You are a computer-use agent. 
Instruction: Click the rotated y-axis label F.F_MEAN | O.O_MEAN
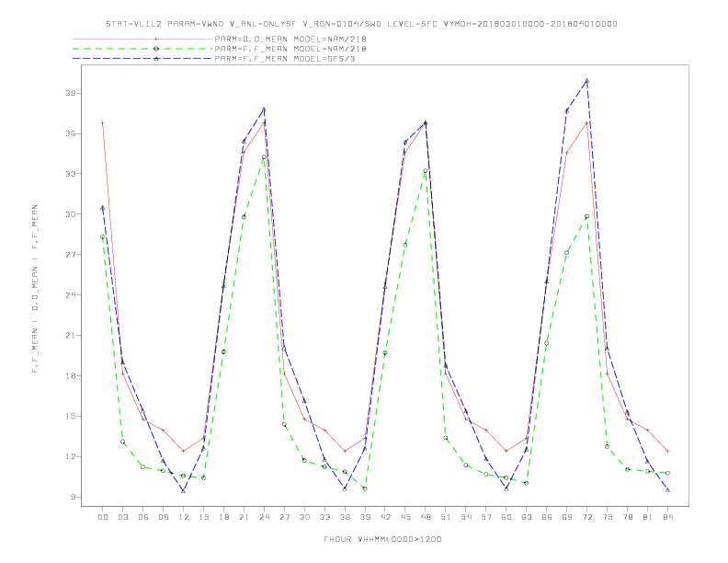point(35,289)
